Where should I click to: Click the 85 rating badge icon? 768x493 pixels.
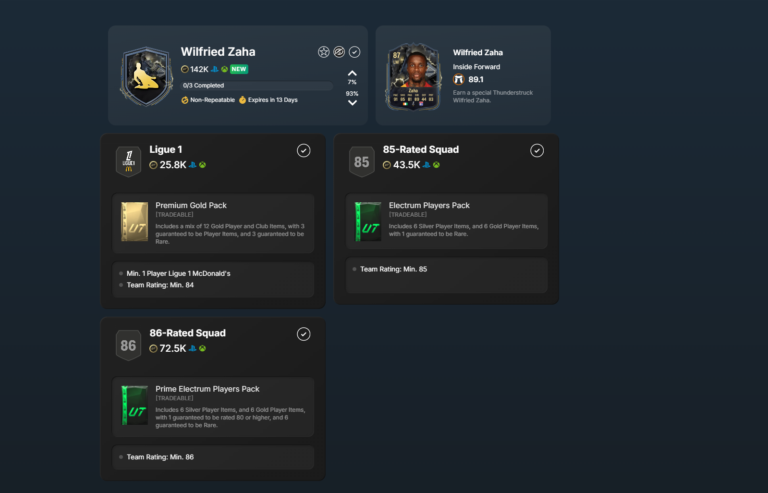click(x=361, y=162)
